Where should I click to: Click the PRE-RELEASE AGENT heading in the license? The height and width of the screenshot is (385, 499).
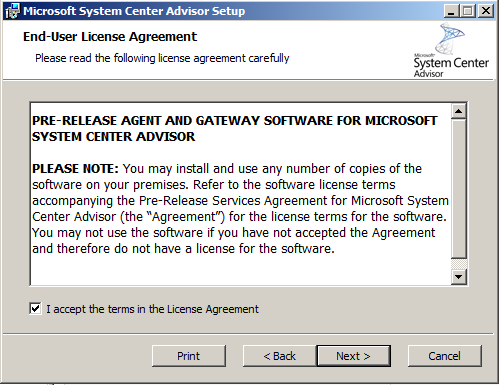pyautogui.click(x=234, y=129)
